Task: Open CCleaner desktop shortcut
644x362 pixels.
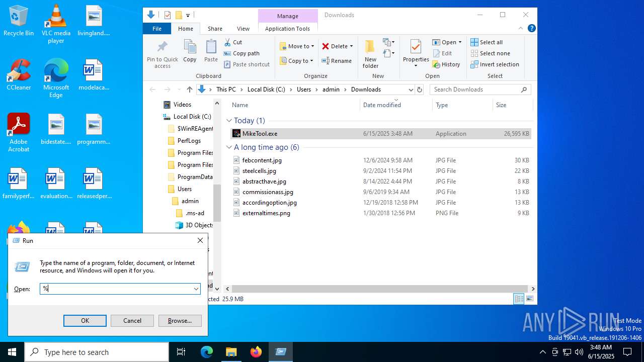Action: pyautogui.click(x=19, y=74)
